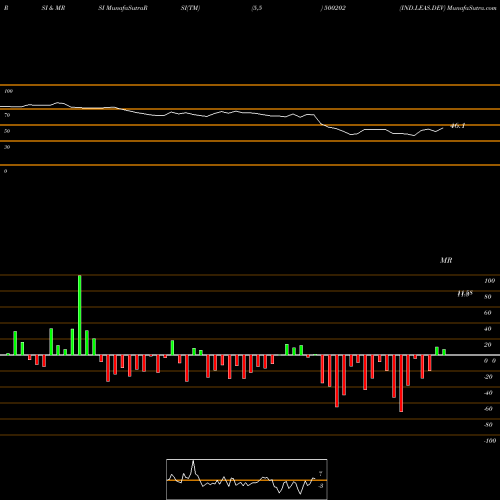
Task: Click the RSI axis label 70
Action: tap(7, 115)
